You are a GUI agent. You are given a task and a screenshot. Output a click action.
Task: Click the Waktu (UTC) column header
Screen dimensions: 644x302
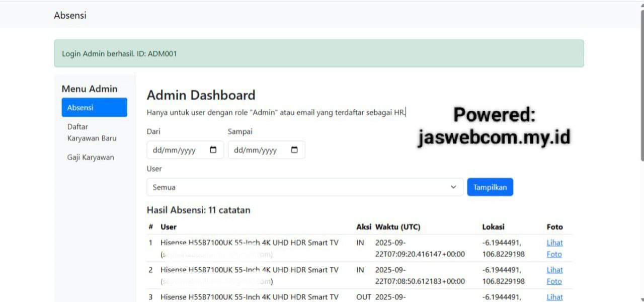397,227
